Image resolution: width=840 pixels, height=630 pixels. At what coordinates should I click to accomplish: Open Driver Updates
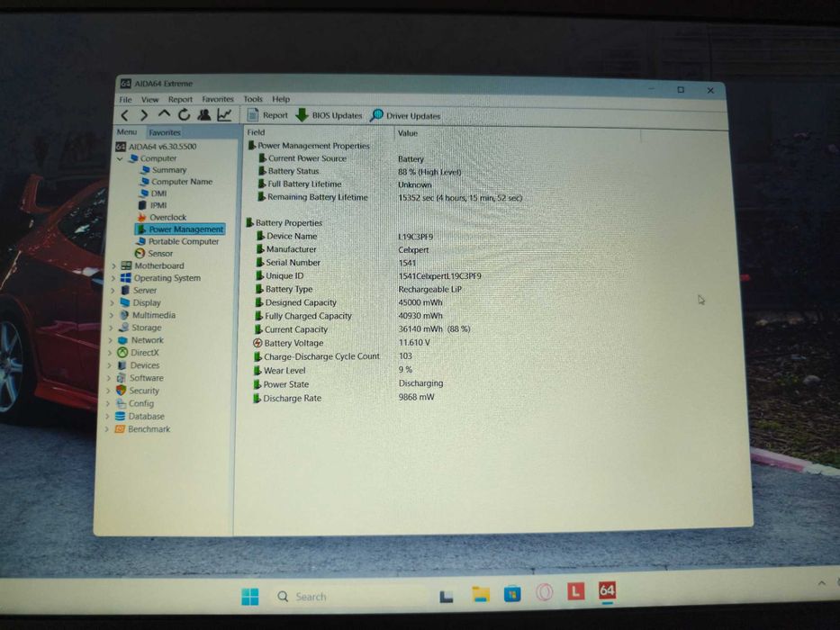tap(405, 116)
